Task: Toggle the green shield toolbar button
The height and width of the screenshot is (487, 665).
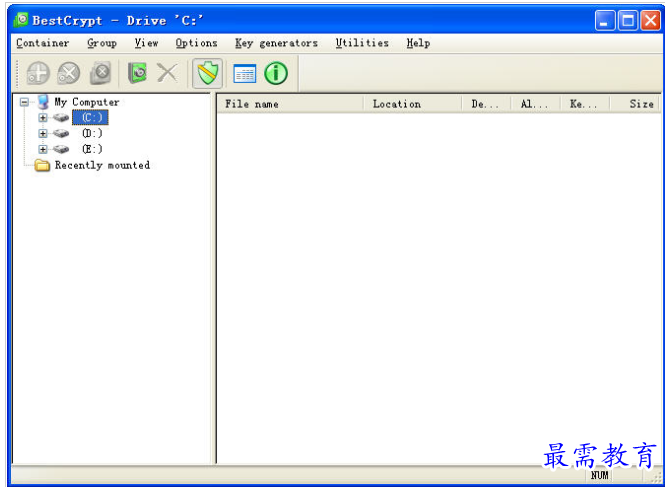Action: click(207, 73)
